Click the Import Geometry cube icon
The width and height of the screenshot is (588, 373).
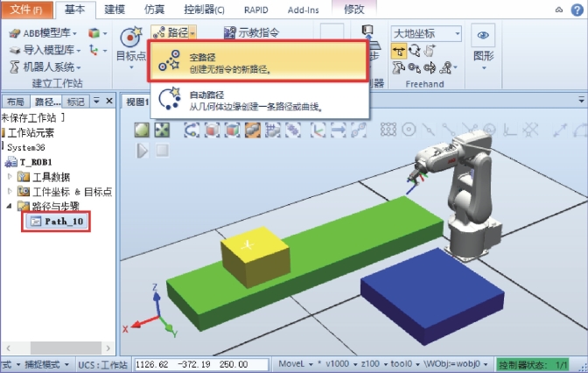[94, 33]
